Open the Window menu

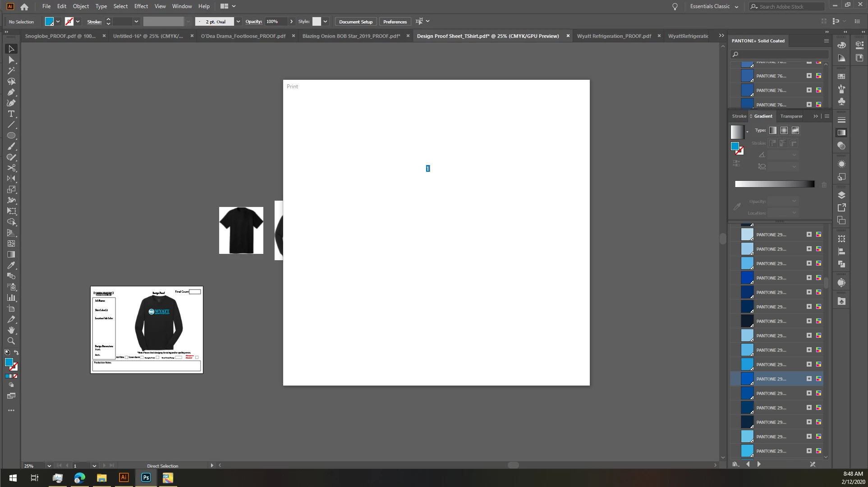pyautogui.click(x=182, y=6)
